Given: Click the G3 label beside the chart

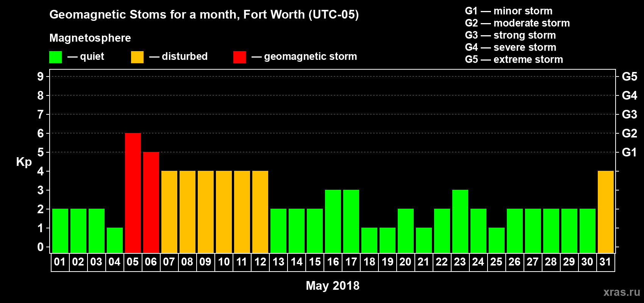Looking at the screenshot, I should click(x=630, y=114).
